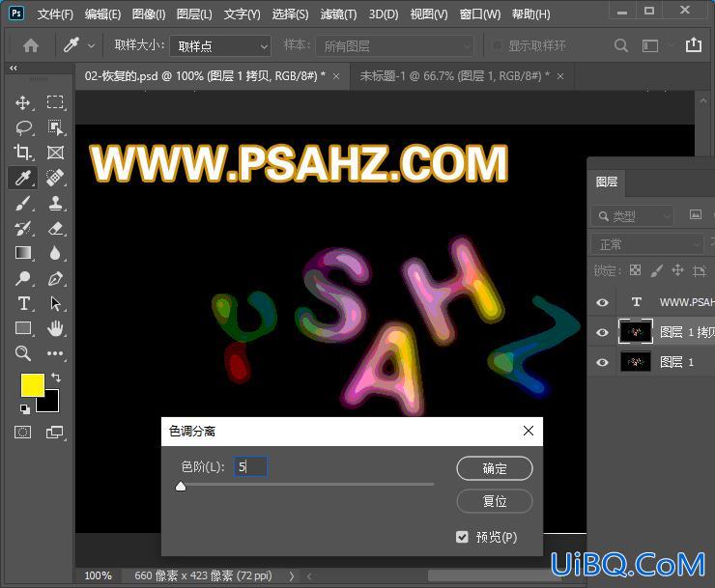Open the 滤镜(T) menu
Screen dimensions: 715x588
tap(338, 14)
